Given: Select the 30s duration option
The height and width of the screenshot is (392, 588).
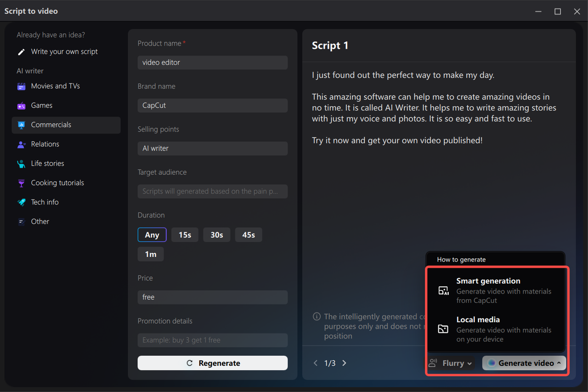Looking at the screenshot, I should 216,234.
